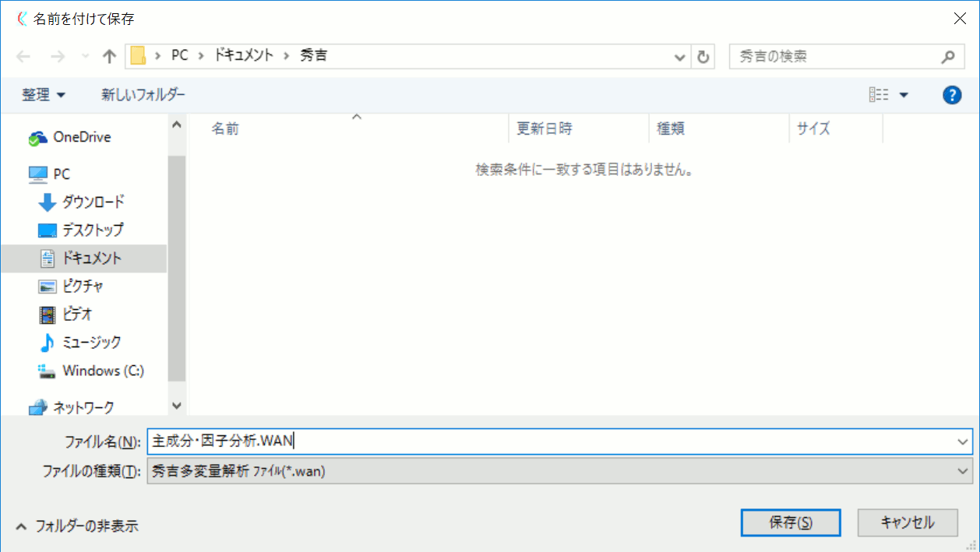Select 秀吉 in the address breadcrumb
The height and width of the screenshot is (552, 980).
pyautogui.click(x=313, y=56)
